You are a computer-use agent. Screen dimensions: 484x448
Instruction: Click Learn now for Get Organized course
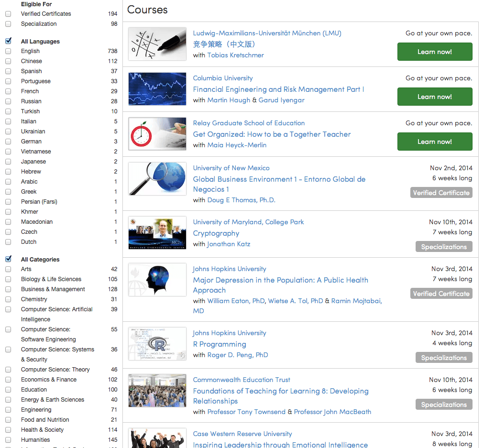[x=435, y=142]
